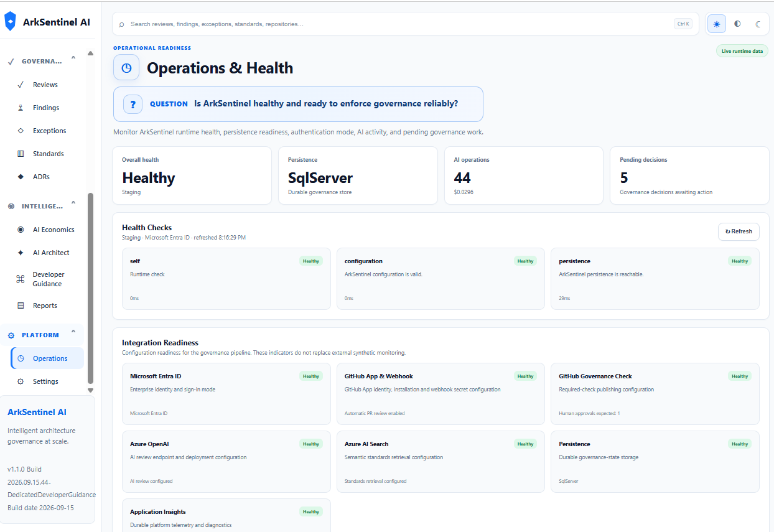Image resolution: width=774 pixels, height=532 pixels.
Task: Click the Azure OpenAI Healthy badge
Action: pyautogui.click(x=311, y=444)
